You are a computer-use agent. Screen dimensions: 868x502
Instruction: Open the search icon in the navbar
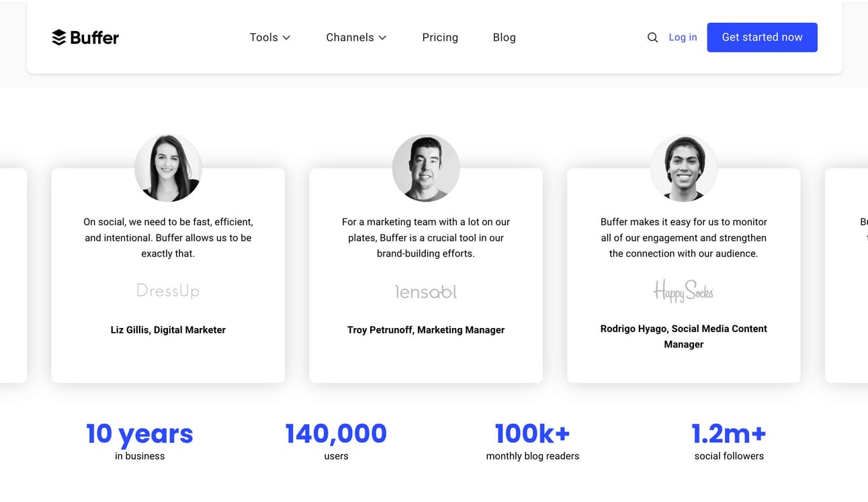point(652,38)
